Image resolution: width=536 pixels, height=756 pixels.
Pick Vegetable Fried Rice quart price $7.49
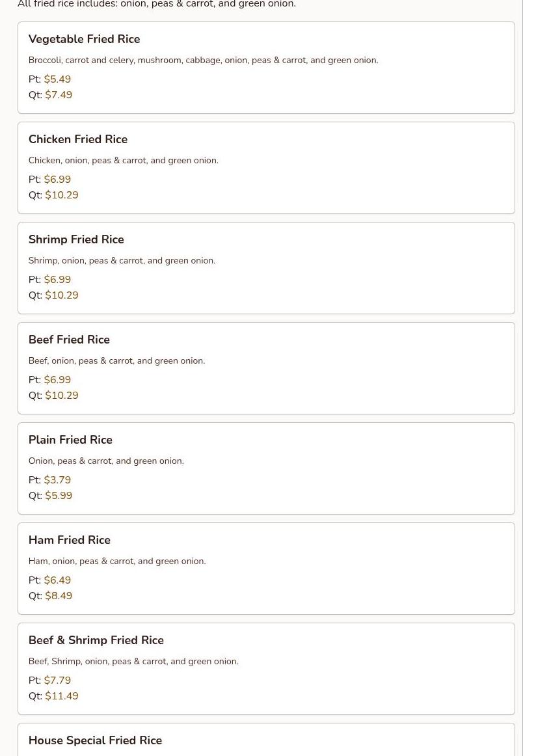tap(59, 95)
